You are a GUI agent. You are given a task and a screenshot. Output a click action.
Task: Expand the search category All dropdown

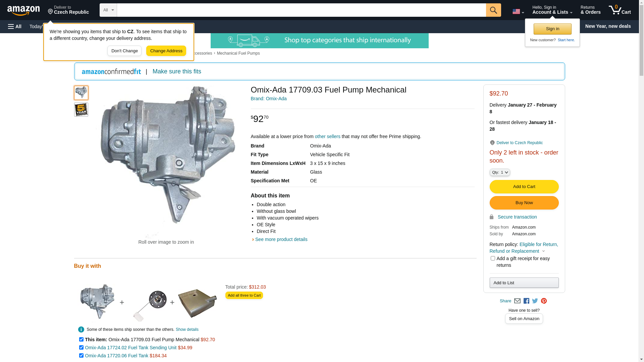coord(108,10)
